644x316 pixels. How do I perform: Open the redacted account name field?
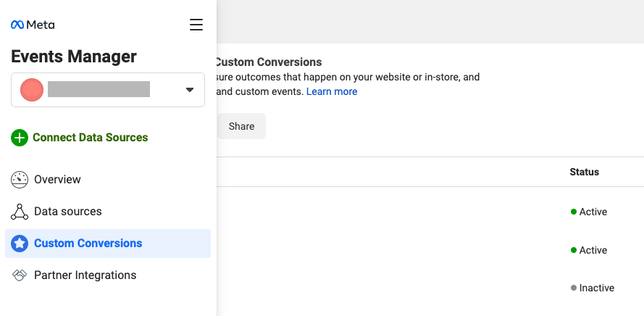click(99, 90)
